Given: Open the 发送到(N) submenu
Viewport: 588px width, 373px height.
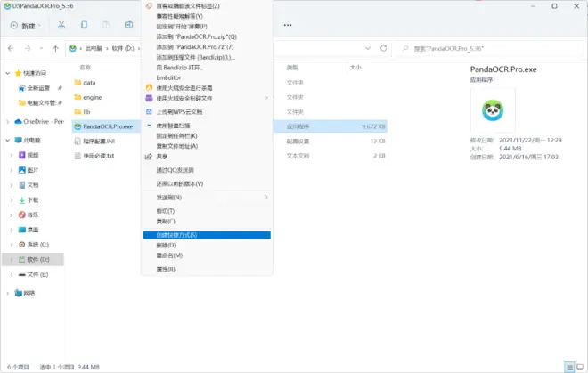Looking at the screenshot, I should point(207,198).
